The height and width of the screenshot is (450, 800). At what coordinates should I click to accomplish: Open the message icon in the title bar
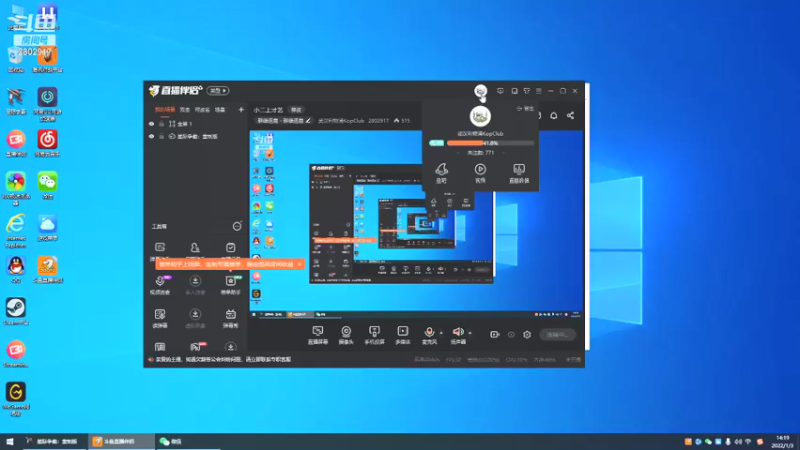click(500, 91)
